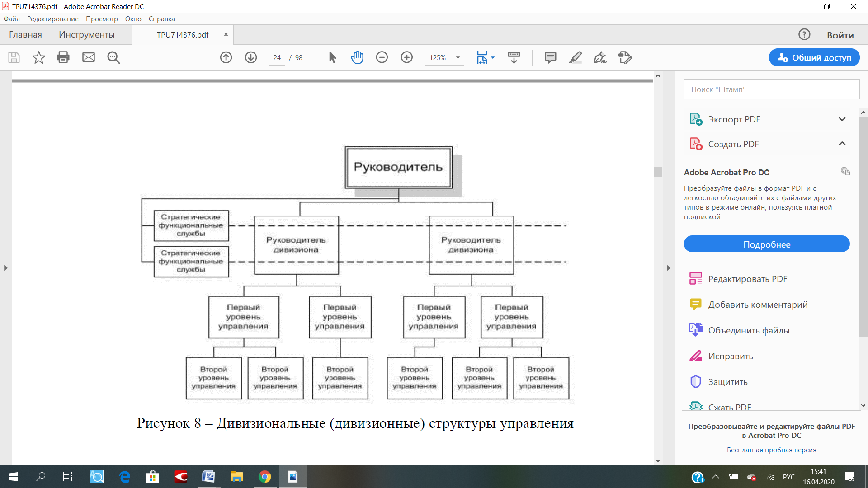Go to the next page arrow

point(251,57)
